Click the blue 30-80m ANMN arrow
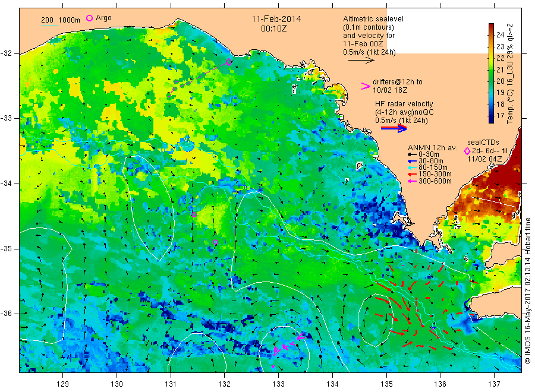Screen dimensions: 535x392 412,161
